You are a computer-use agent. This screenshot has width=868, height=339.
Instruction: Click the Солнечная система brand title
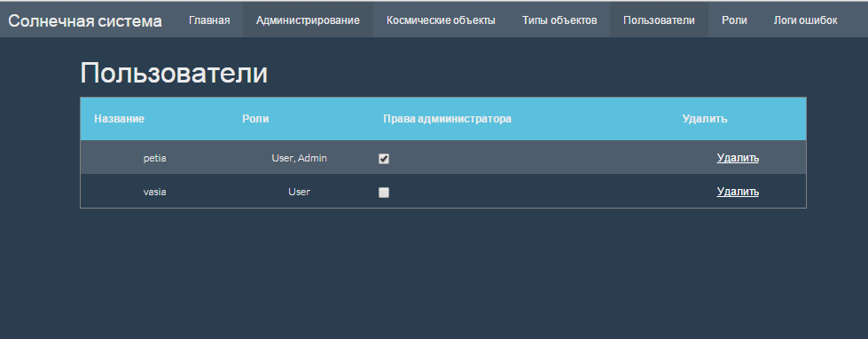pyautogui.click(x=85, y=21)
